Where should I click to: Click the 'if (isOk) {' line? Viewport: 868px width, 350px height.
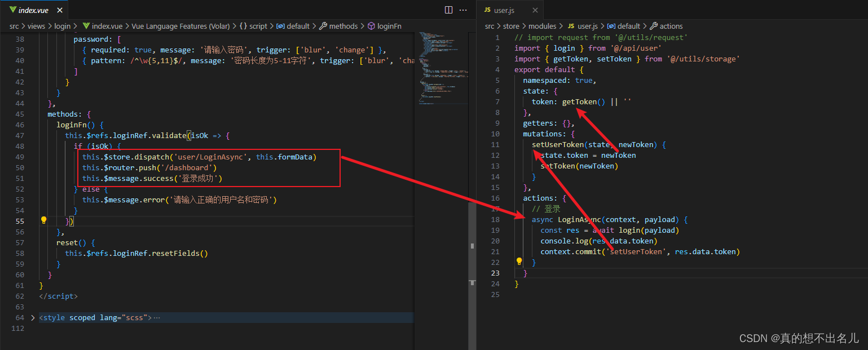(x=97, y=146)
